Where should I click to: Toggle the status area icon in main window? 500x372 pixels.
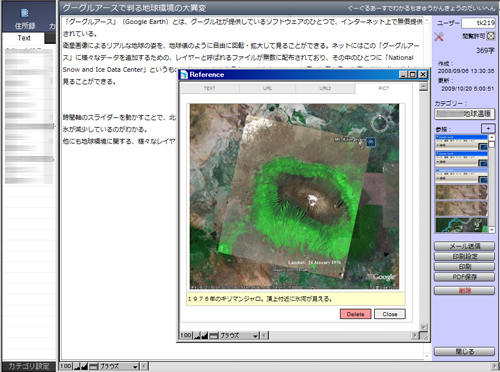click(x=93, y=366)
